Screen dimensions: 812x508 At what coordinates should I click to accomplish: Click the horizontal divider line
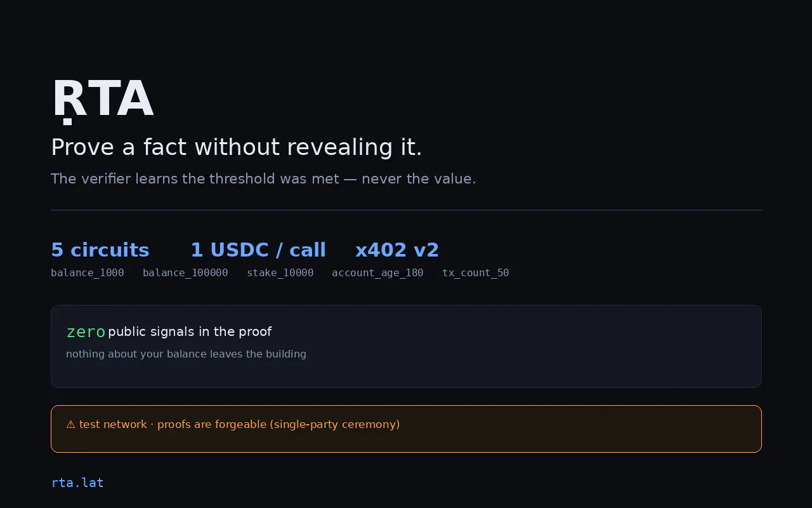[406, 210]
